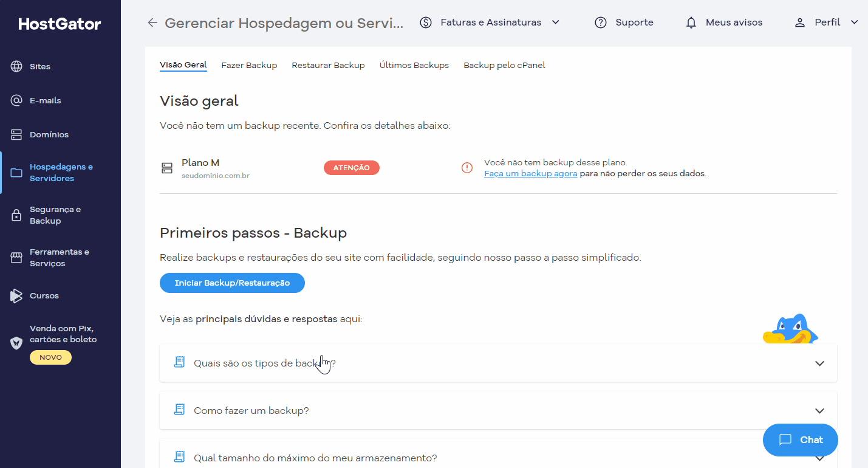Click the ATENÇÃO status badge
The width and height of the screenshot is (868, 468).
coord(352,168)
